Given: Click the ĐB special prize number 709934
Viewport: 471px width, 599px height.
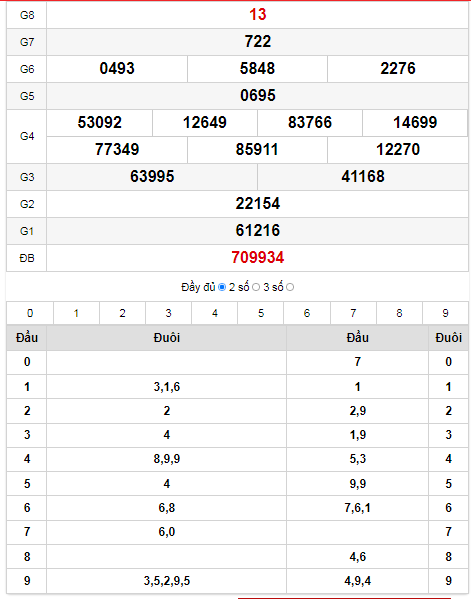Looking at the screenshot, I should coord(257,257).
